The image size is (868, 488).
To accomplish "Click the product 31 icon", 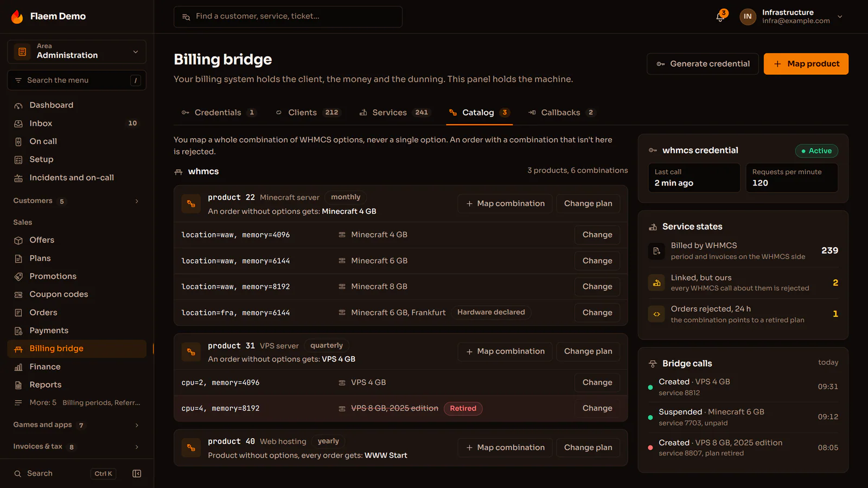I will (x=191, y=352).
